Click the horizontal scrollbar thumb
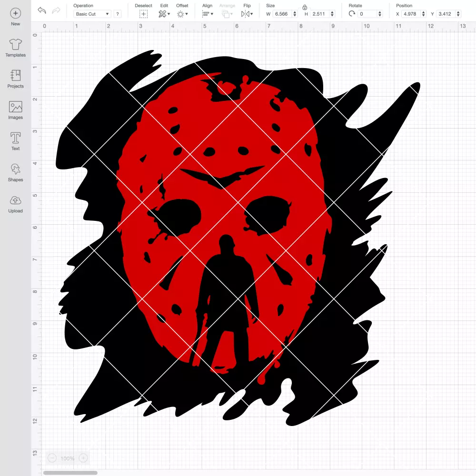 (70, 473)
